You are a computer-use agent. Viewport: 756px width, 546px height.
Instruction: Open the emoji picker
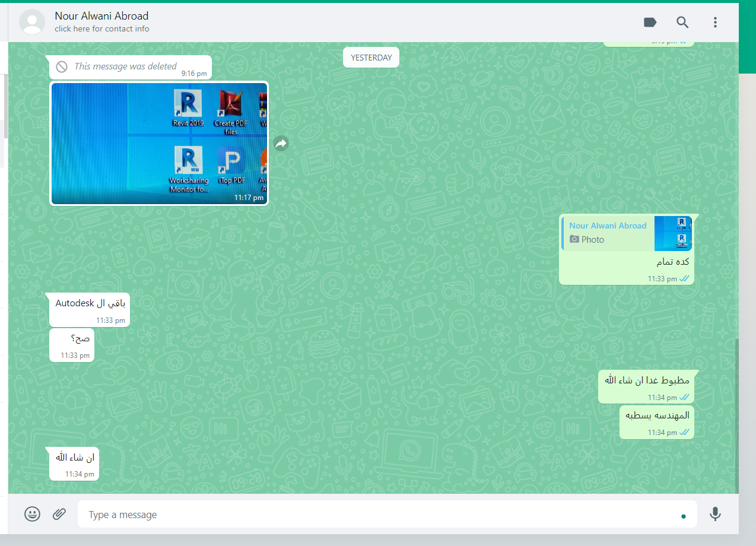(x=33, y=514)
